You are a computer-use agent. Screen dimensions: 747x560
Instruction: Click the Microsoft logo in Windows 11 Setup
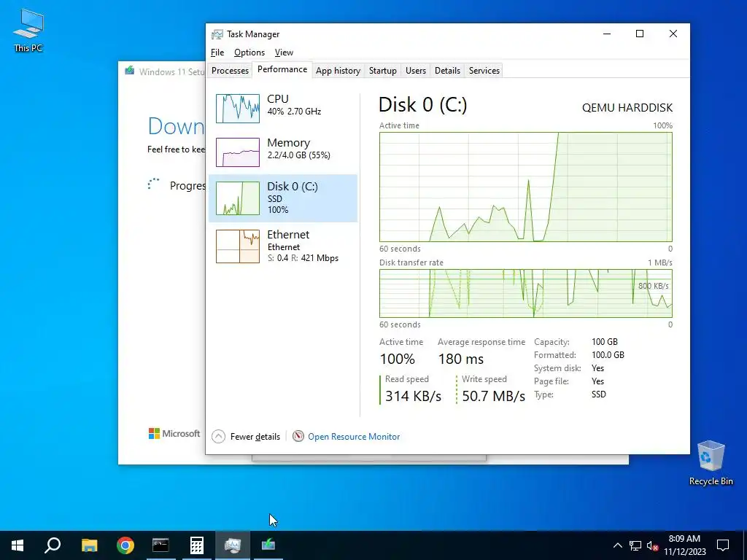tap(174, 433)
